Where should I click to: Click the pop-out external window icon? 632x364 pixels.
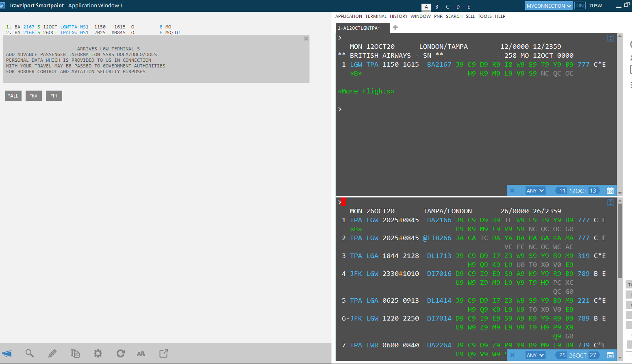click(x=164, y=353)
